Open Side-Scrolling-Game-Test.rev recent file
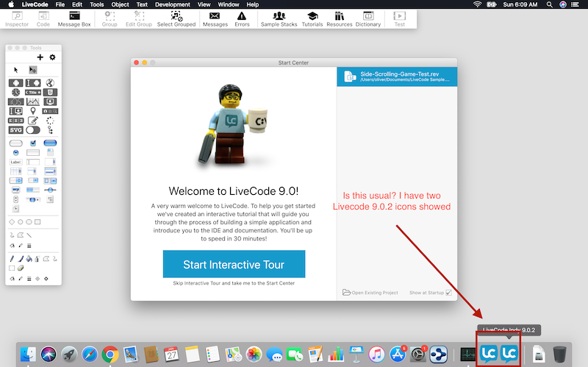 click(397, 76)
